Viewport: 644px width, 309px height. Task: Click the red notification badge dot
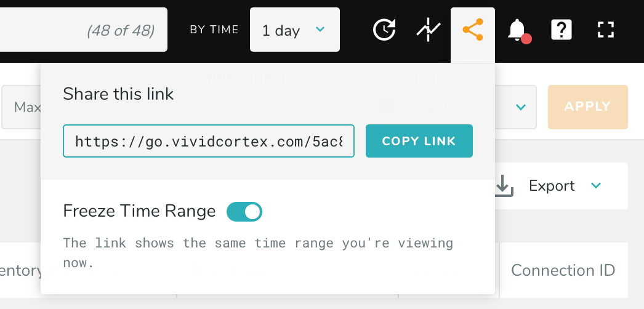526,39
